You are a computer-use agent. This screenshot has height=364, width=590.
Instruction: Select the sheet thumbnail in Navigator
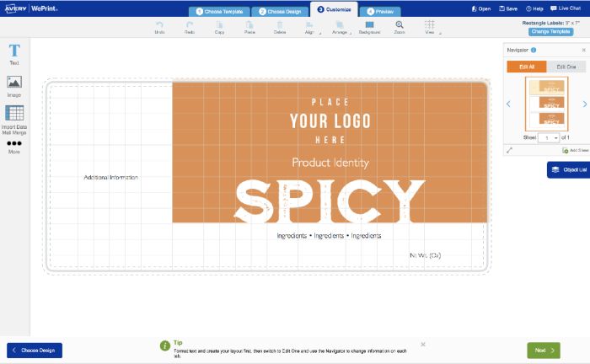pos(546,103)
